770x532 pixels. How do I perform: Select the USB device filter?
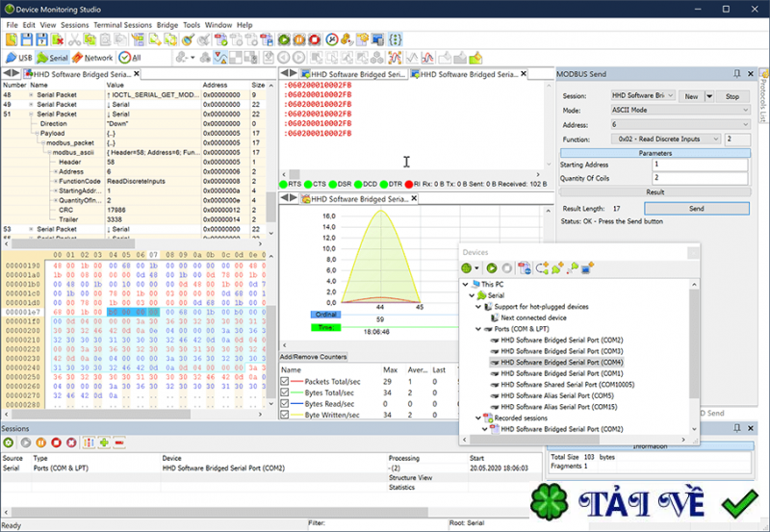click(x=19, y=58)
